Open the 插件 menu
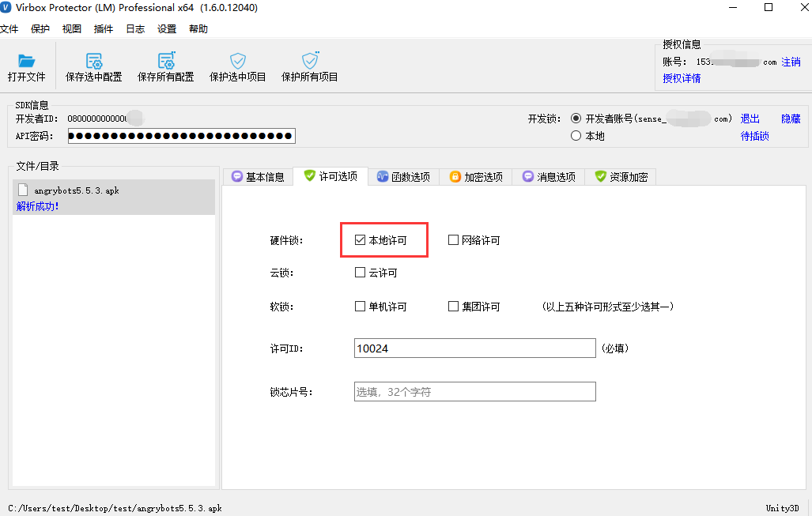 pyautogui.click(x=103, y=29)
